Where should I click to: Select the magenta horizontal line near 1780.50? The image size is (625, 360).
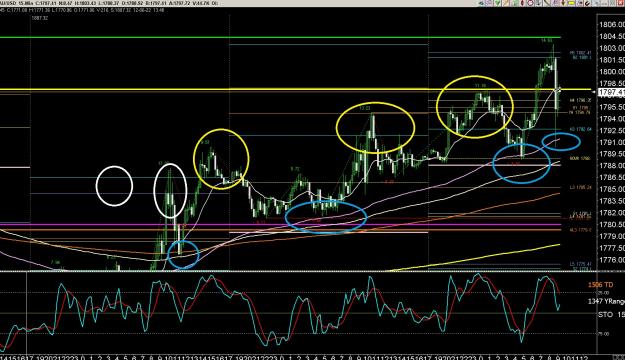pyautogui.click(x=280, y=224)
